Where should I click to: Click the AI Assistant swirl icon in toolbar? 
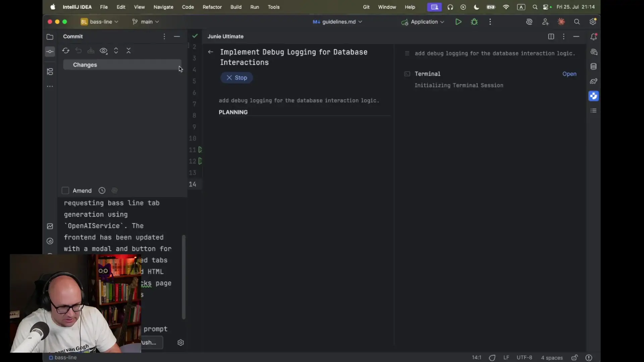tap(529, 22)
